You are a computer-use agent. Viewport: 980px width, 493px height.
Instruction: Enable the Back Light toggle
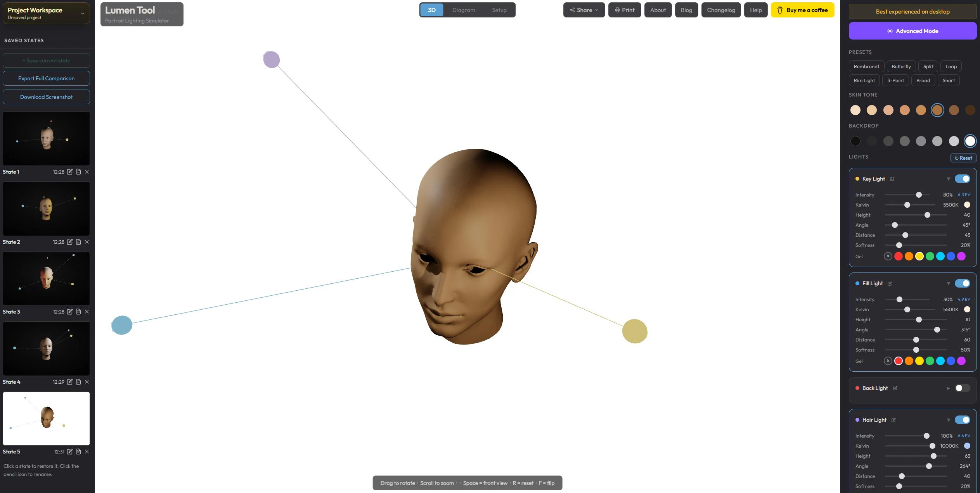tap(963, 388)
